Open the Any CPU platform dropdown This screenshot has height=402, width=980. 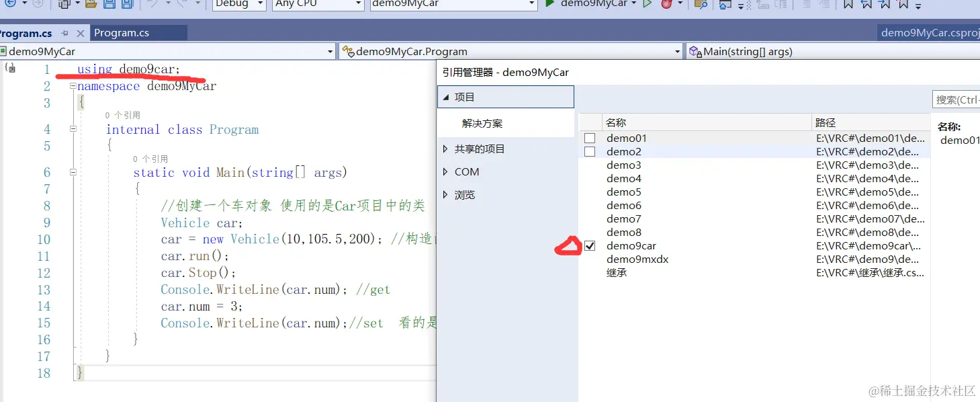point(357,3)
